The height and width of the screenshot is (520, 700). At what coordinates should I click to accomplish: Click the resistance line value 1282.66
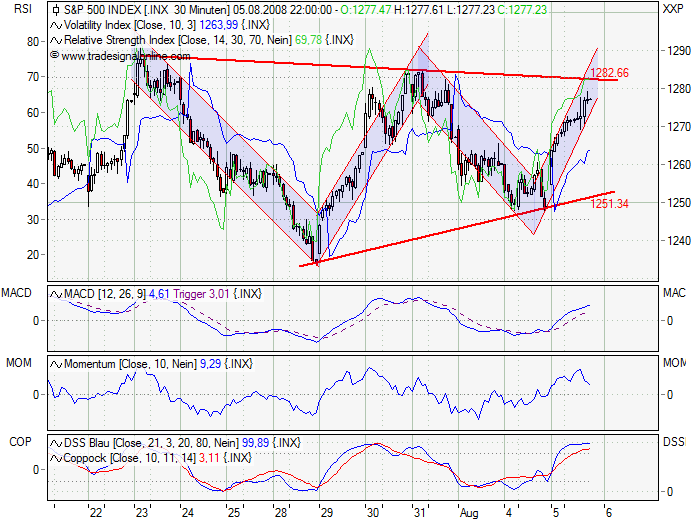(609, 73)
